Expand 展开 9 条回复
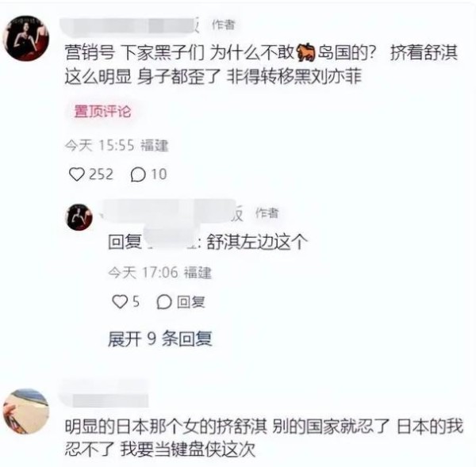Screen dimensions: 476x467 point(160,339)
